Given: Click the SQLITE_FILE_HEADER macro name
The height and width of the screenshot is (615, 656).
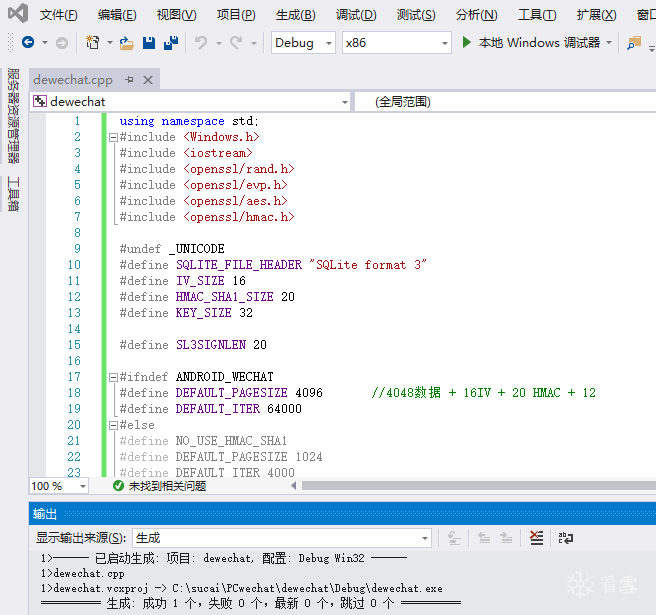Looking at the screenshot, I should [x=238, y=265].
